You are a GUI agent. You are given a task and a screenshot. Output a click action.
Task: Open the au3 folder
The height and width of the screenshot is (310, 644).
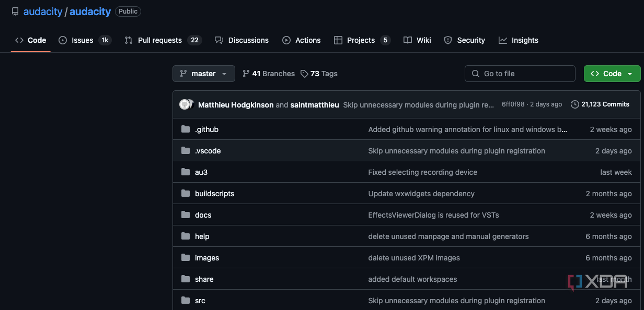point(201,172)
